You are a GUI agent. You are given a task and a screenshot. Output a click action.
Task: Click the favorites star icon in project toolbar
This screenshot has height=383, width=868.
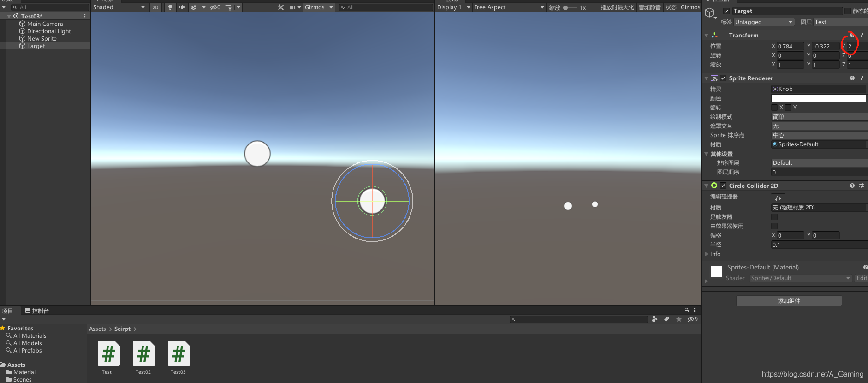coord(679,319)
